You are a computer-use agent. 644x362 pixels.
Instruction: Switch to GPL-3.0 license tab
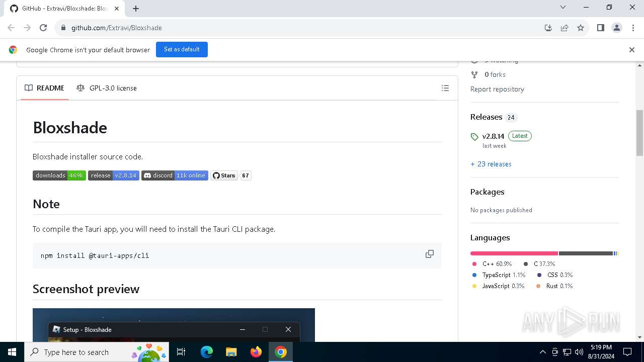pos(107,88)
